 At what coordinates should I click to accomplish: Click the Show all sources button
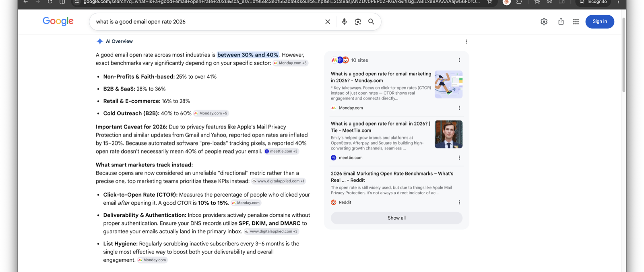tap(396, 218)
